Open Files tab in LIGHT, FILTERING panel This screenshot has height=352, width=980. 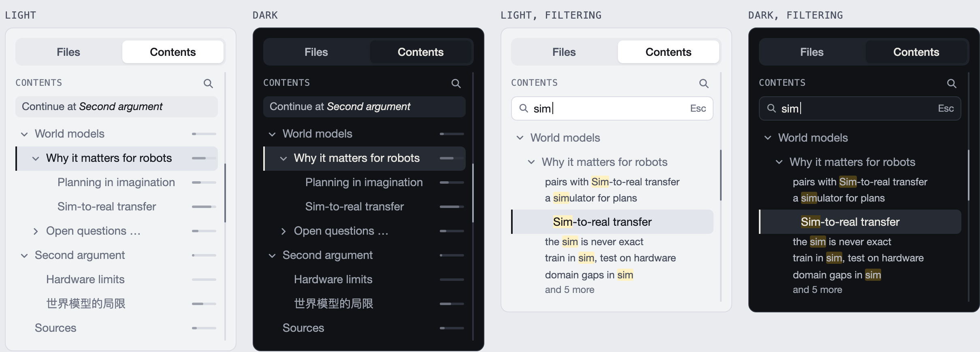click(x=564, y=52)
